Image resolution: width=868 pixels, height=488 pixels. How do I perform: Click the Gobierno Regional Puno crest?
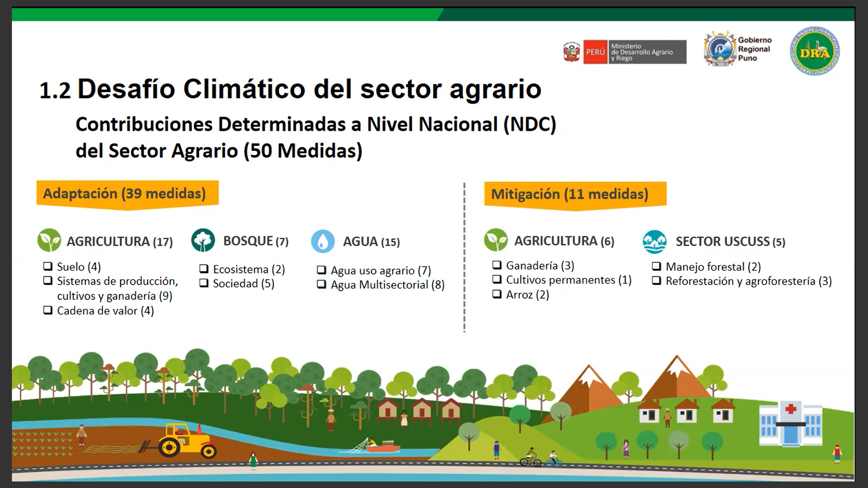(719, 49)
